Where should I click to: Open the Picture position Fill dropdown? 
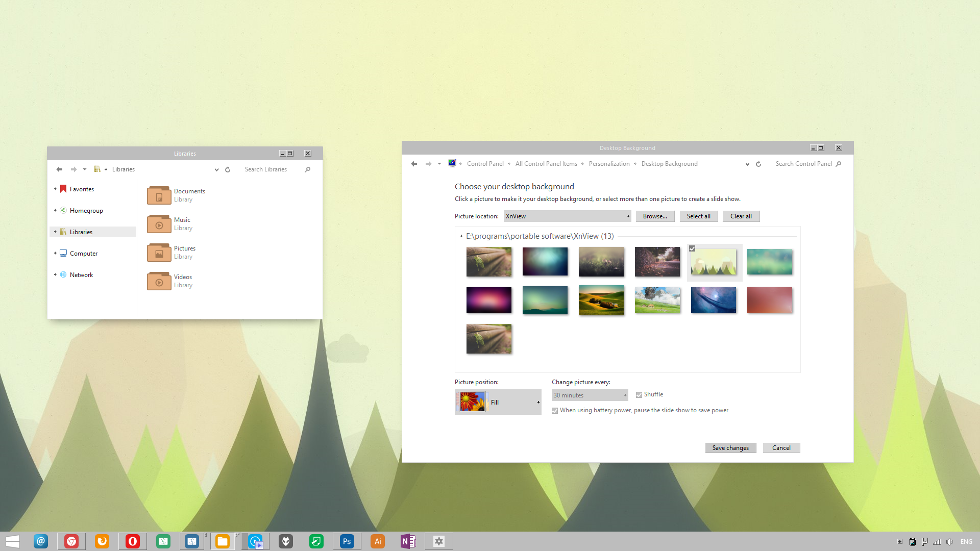[498, 402]
